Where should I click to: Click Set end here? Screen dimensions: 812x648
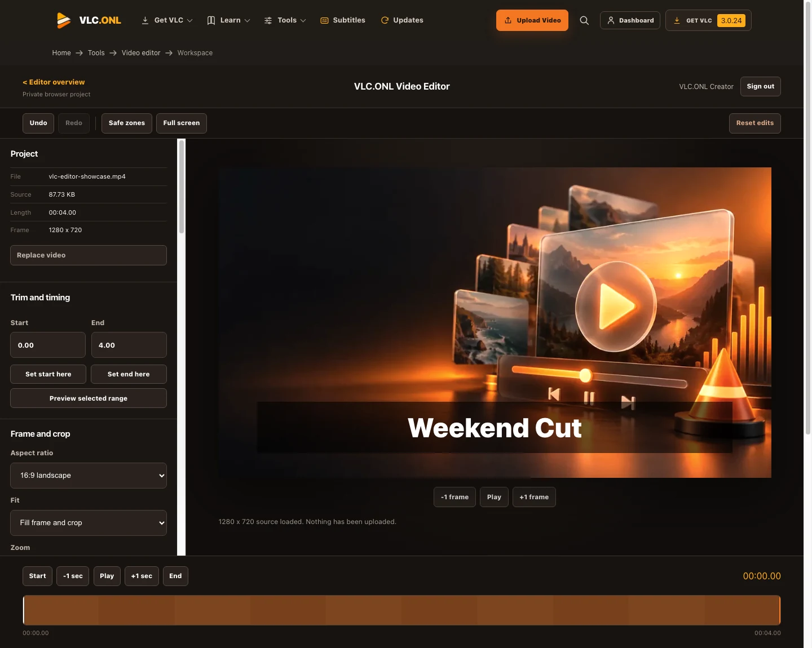coord(129,374)
